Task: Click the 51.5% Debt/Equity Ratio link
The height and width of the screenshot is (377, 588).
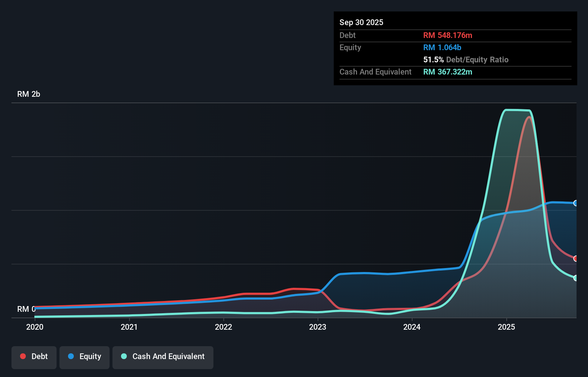Action: point(466,59)
